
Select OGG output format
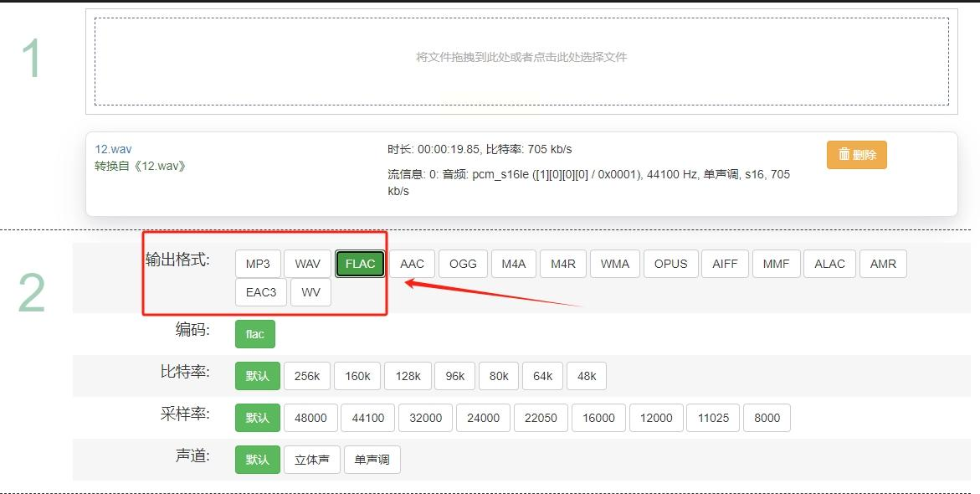tap(463, 264)
